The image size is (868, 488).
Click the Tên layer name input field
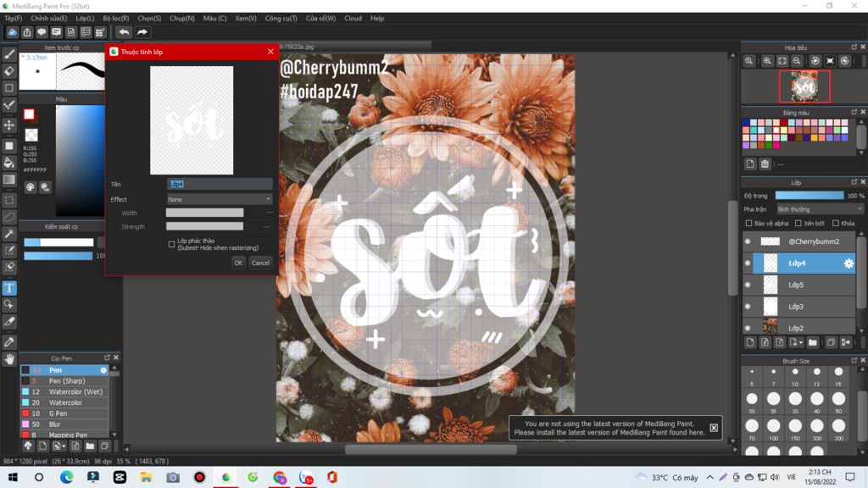(220, 184)
